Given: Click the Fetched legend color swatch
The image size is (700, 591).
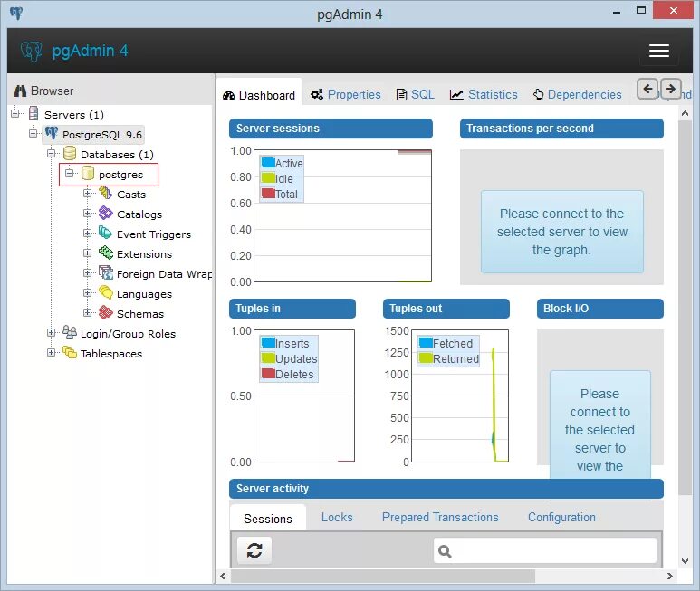Looking at the screenshot, I should 426,342.
